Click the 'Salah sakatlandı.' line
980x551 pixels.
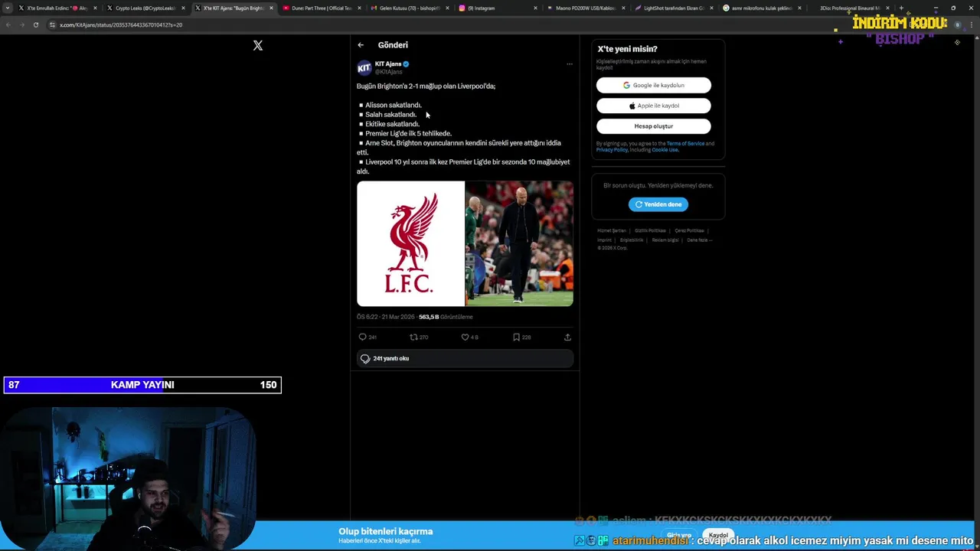click(391, 115)
